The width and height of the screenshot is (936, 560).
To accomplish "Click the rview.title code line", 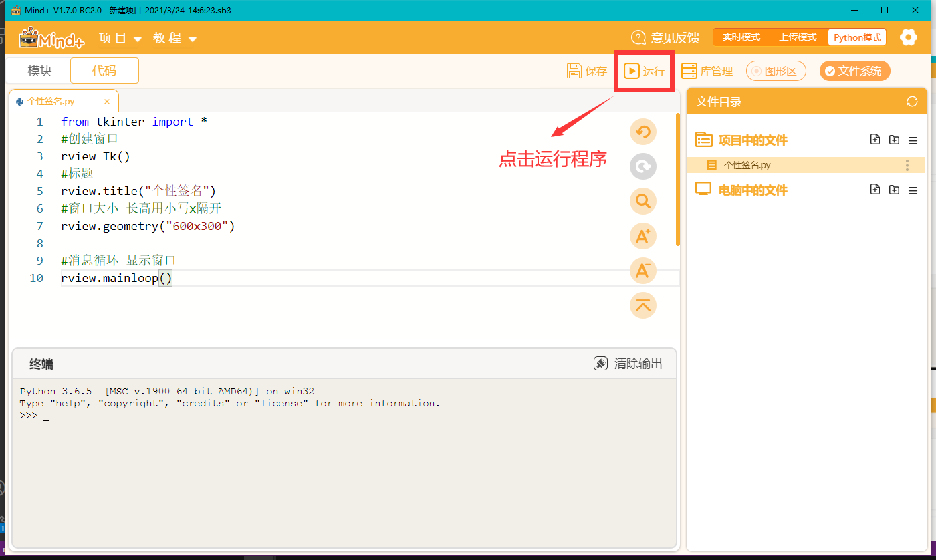I will [x=138, y=191].
